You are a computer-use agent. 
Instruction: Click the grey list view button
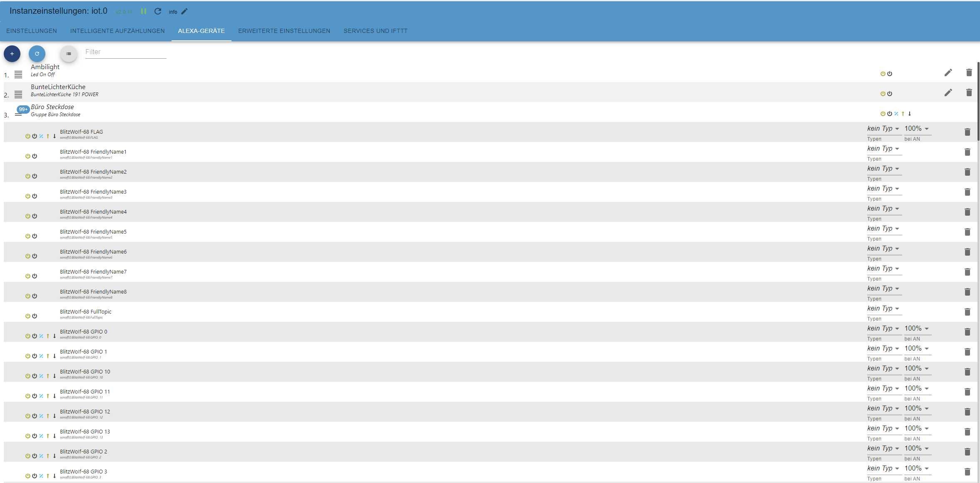tap(69, 54)
